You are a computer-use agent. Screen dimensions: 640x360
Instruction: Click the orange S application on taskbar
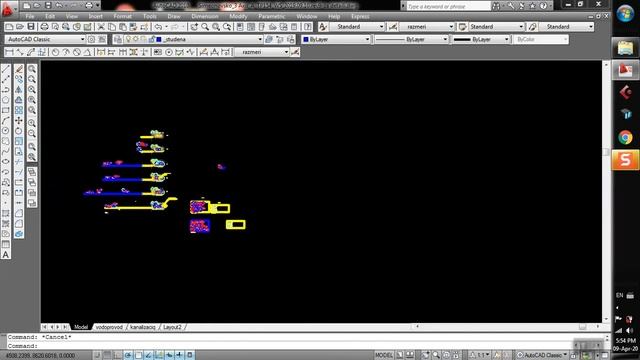(625, 160)
